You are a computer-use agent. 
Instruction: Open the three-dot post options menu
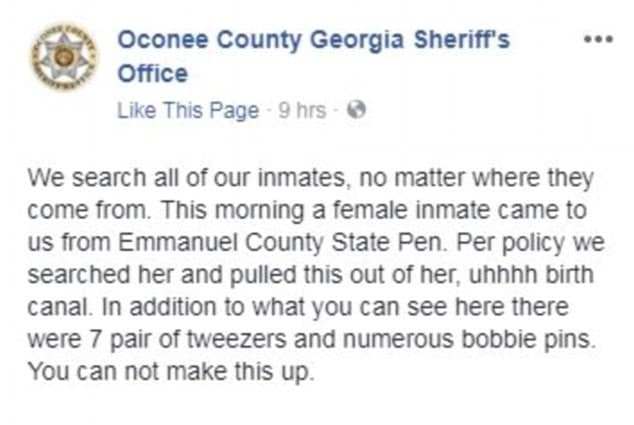[x=599, y=39]
